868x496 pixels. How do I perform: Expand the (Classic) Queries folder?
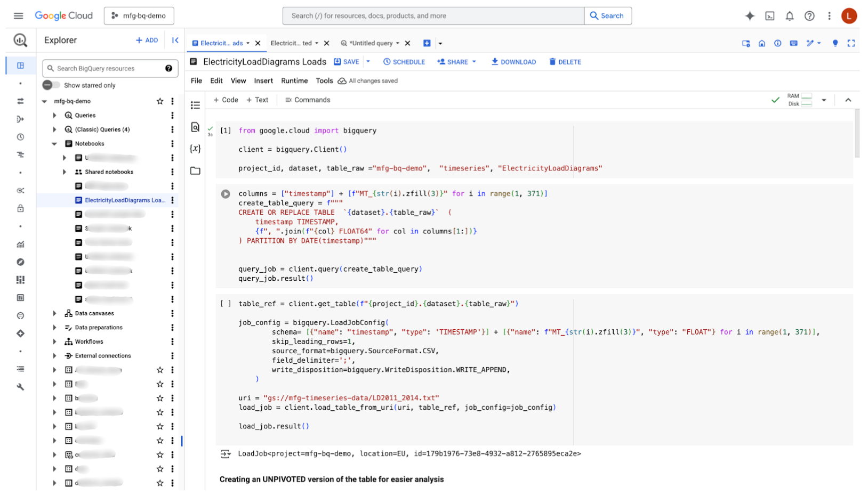coord(54,129)
